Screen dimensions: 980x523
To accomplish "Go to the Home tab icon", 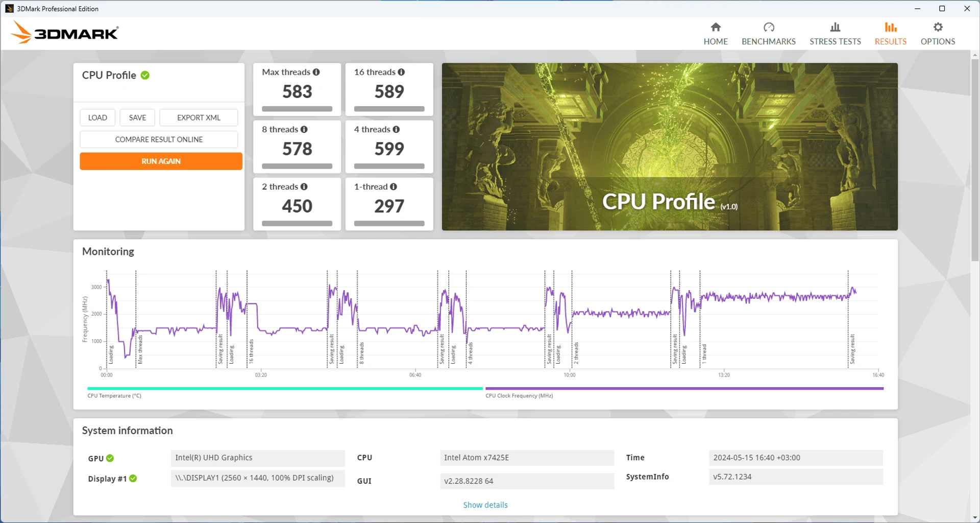I will tap(716, 27).
